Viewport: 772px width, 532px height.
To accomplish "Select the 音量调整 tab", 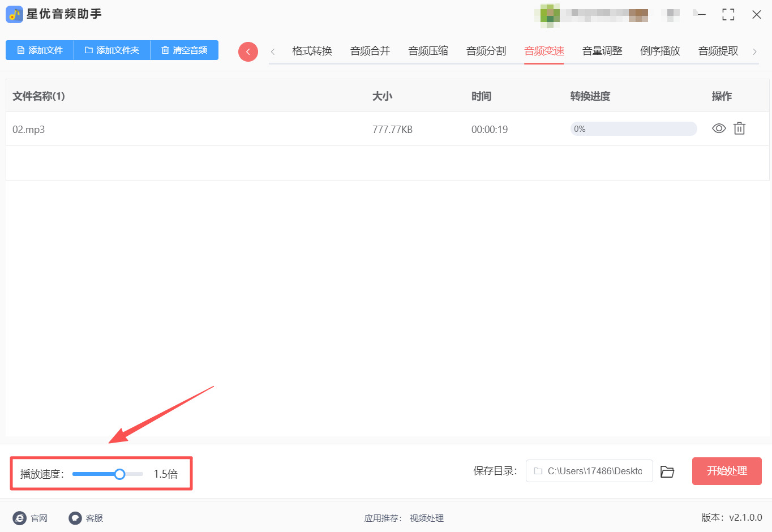I will pyautogui.click(x=602, y=51).
